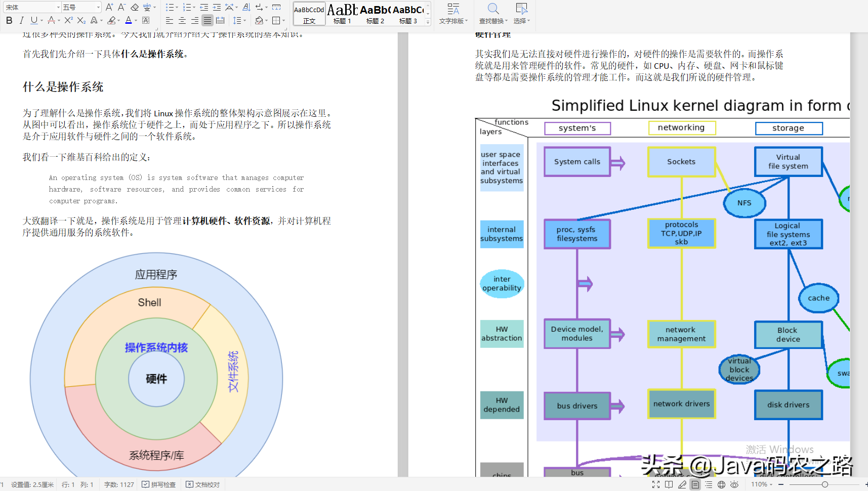
Task: Open borders dropdown arrow
Action: coord(283,21)
